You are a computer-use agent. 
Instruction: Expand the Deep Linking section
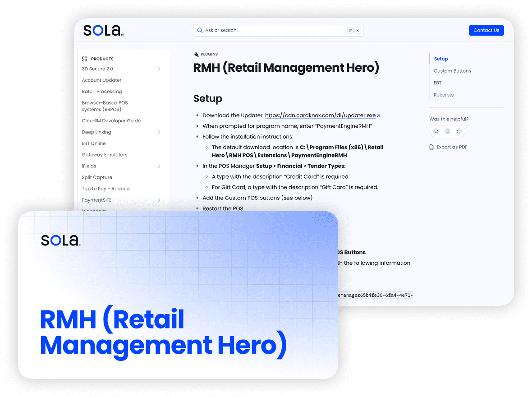tap(159, 132)
